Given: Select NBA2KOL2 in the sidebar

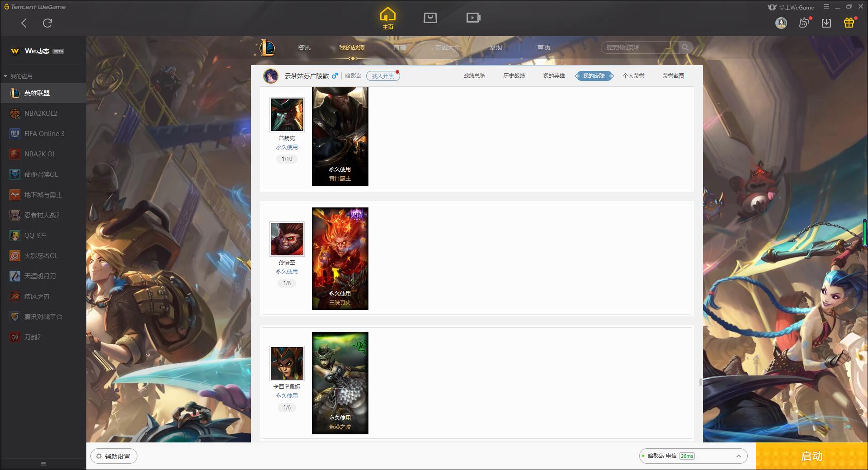Looking at the screenshot, I should [43, 113].
